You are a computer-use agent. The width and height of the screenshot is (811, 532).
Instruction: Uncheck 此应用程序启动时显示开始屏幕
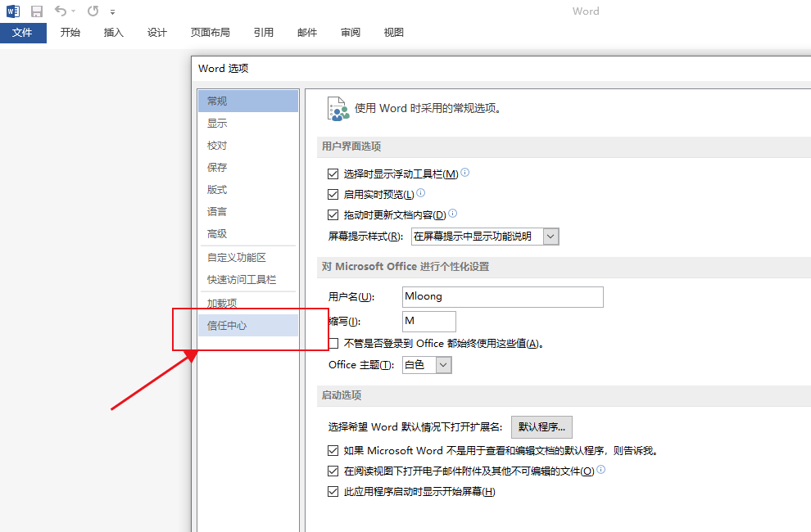(333, 491)
